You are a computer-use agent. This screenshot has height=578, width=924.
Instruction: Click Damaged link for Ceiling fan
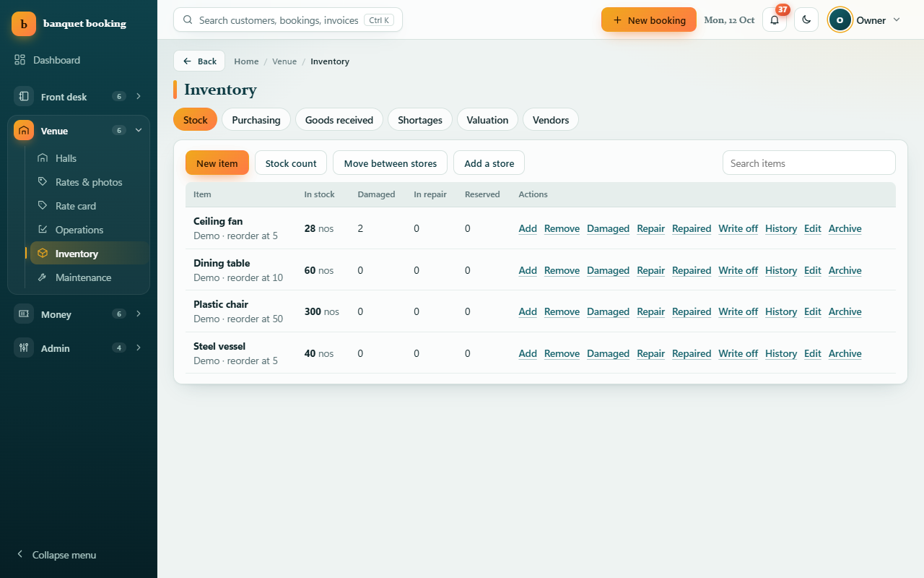click(608, 228)
